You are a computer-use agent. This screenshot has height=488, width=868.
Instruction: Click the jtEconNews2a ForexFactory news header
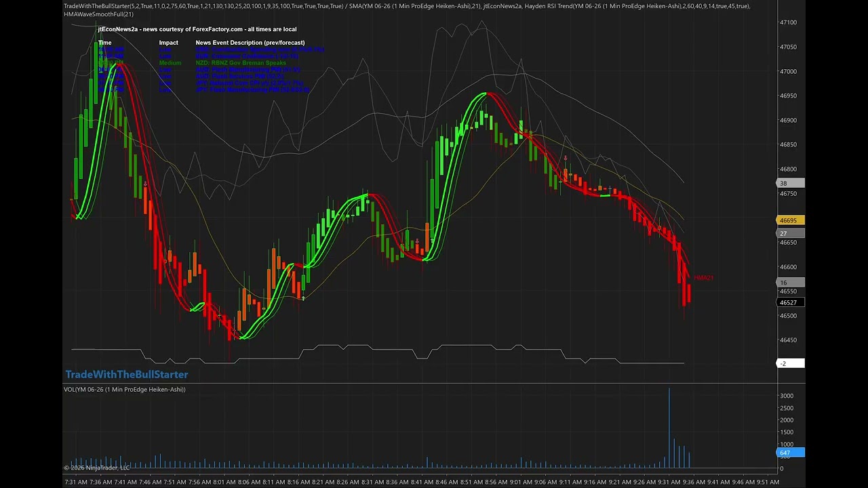click(x=197, y=29)
